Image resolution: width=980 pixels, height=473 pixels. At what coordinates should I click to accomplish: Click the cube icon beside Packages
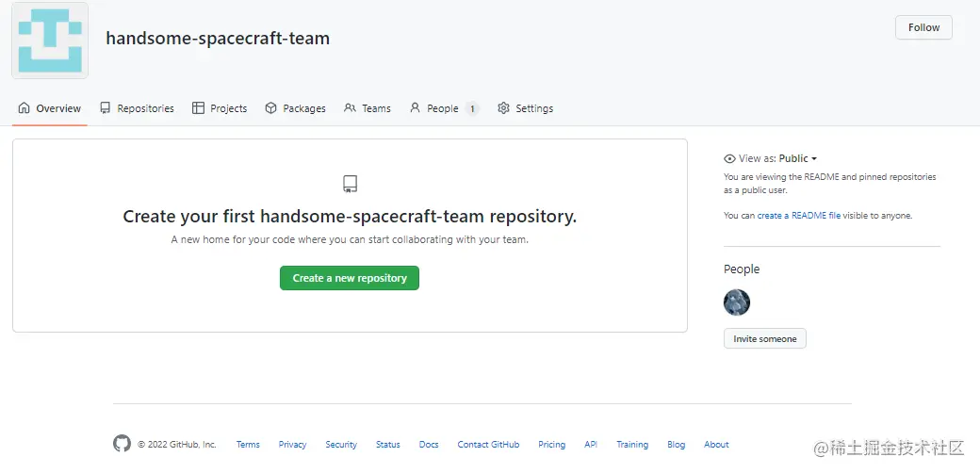pos(270,108)
